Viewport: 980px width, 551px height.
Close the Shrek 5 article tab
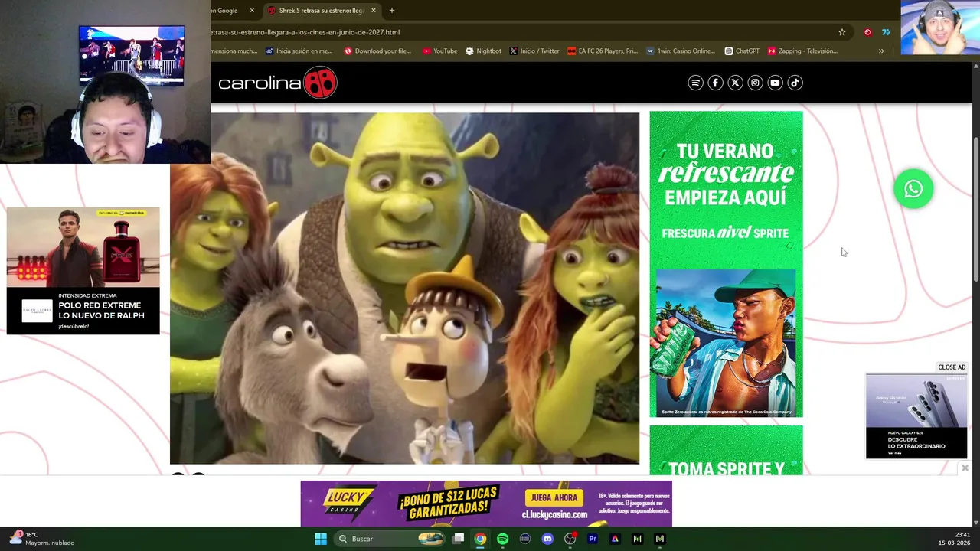pyautogui.click(x=374, y=11)
